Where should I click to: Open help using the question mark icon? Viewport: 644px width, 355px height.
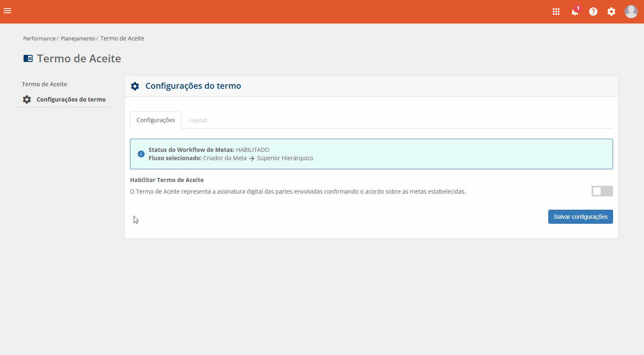coord(593,11)
